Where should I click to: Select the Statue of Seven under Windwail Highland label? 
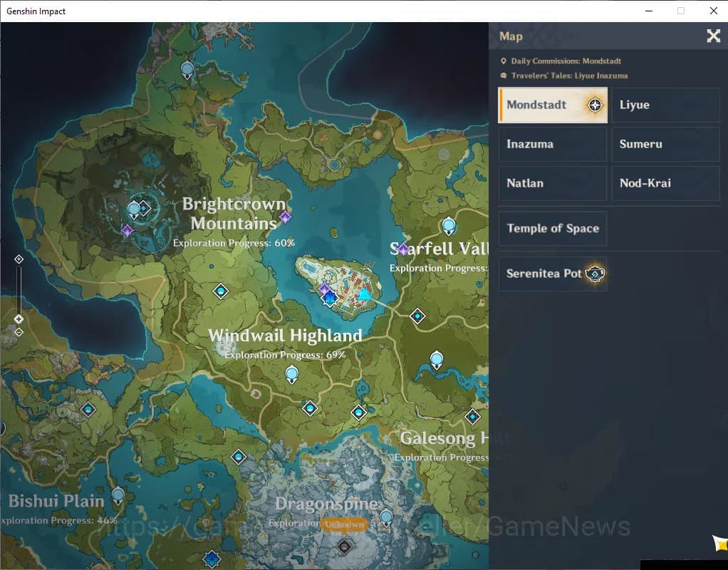(291, 375)
